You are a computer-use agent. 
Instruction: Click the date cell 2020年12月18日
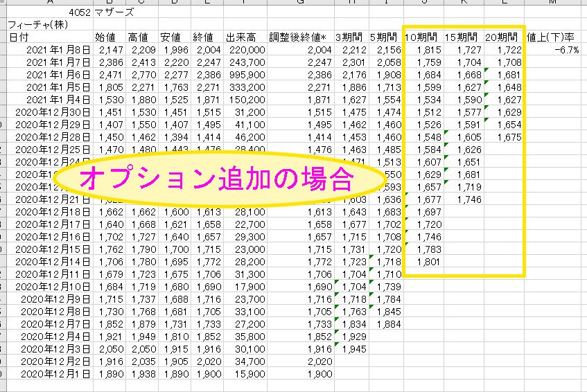pos(50,212)
